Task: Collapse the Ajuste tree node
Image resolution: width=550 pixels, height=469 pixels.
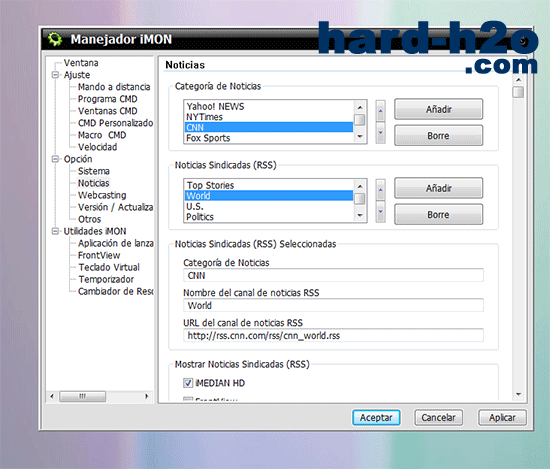Action: [55, 75]
